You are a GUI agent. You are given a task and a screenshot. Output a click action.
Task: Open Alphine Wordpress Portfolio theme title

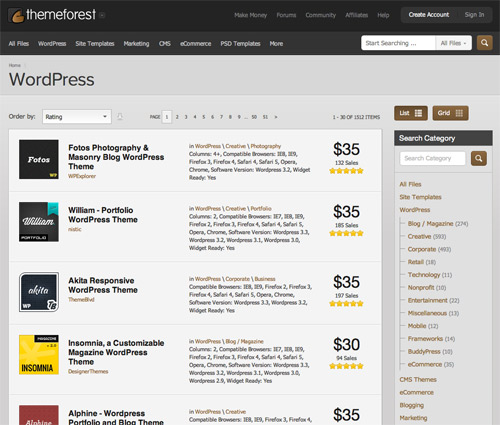pyautogui.click(x=116, y=417)
